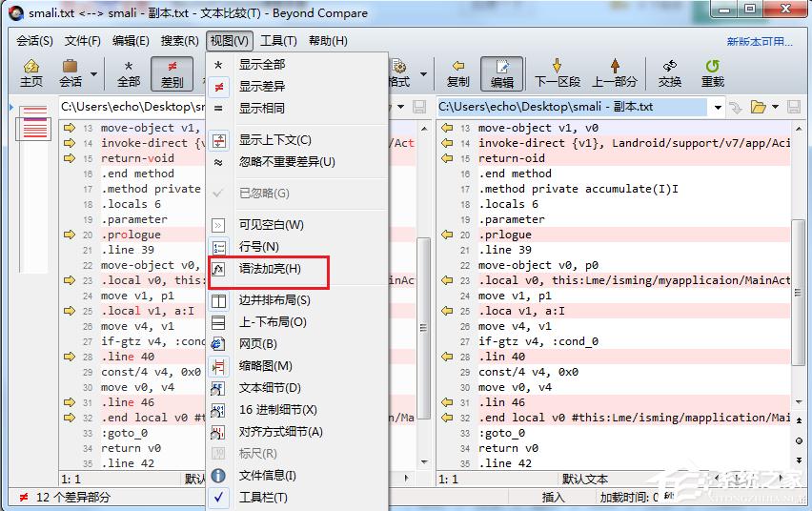Open 文件信息(I) file info
This screenshot has height=511, width=812.
297,475
